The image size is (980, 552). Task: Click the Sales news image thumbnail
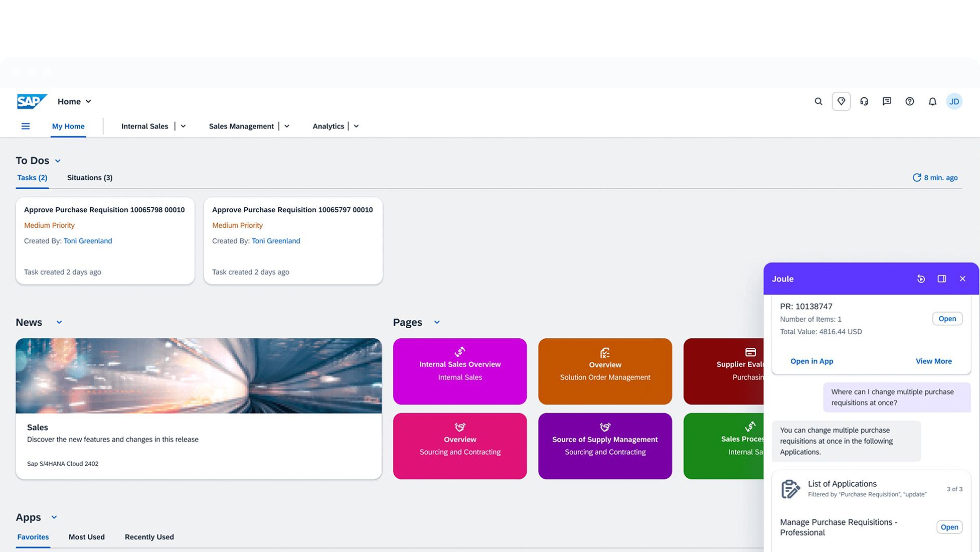click(199, 375)
